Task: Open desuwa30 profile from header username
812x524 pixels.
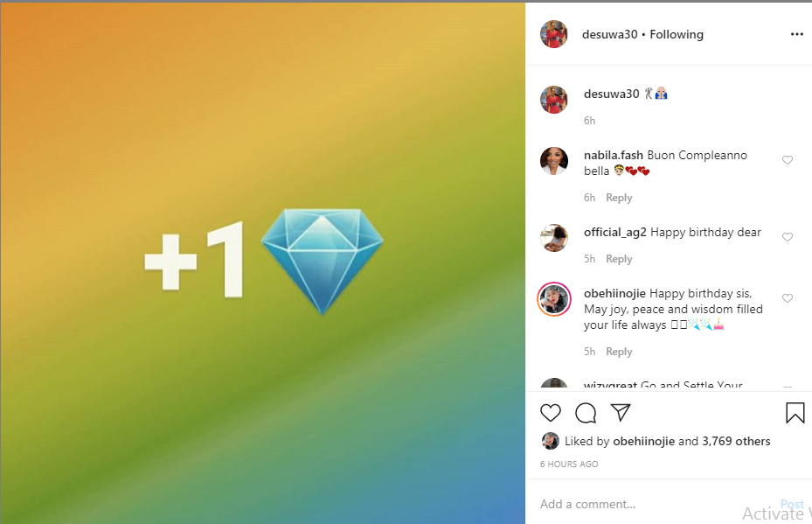Action: (x=609, y=34)
